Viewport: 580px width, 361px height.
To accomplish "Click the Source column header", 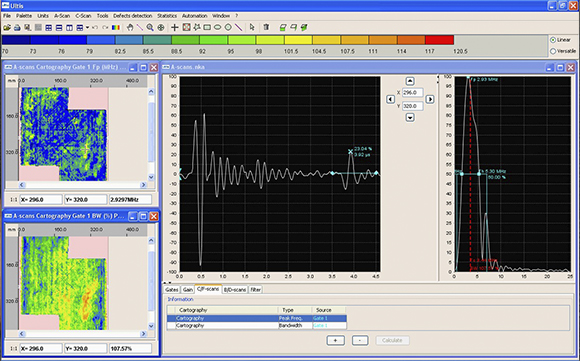I will pyautogui.click(x=329, y=310).
